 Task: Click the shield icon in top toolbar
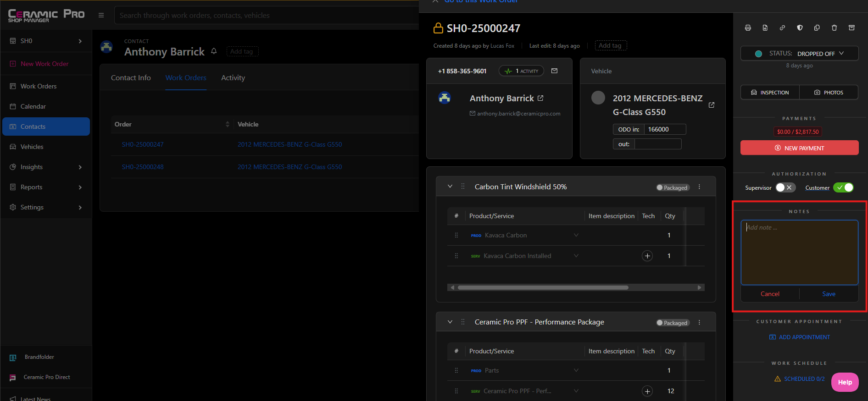point(800,28)
